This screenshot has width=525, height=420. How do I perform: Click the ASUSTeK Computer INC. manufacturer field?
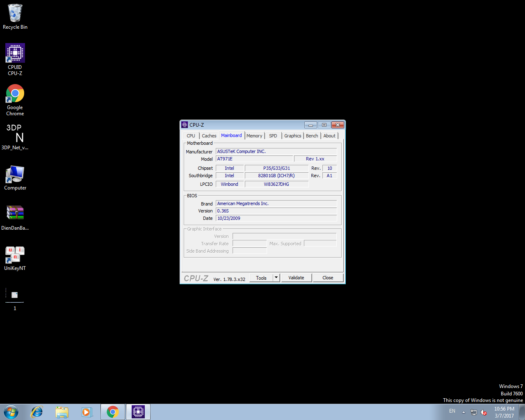[276, 151]
